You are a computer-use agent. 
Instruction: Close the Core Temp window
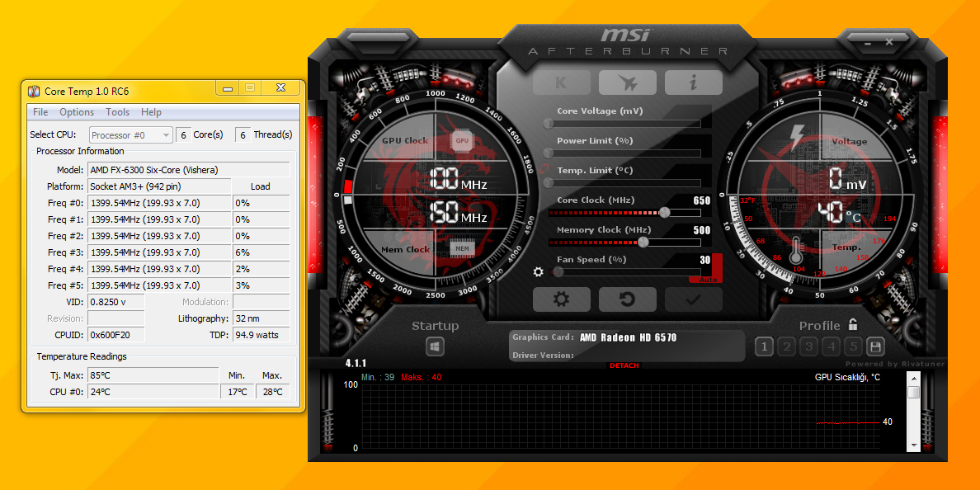(280, 88)
